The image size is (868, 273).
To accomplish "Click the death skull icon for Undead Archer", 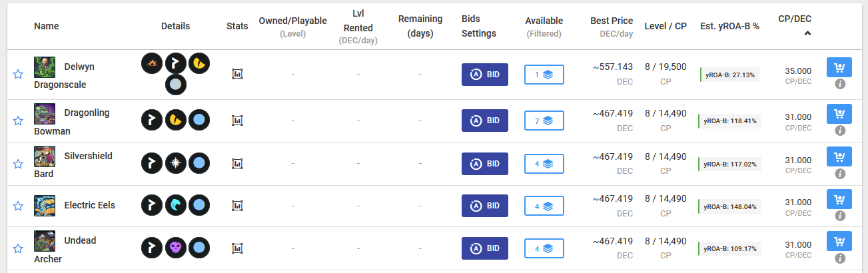I will [x=176, y=248].
